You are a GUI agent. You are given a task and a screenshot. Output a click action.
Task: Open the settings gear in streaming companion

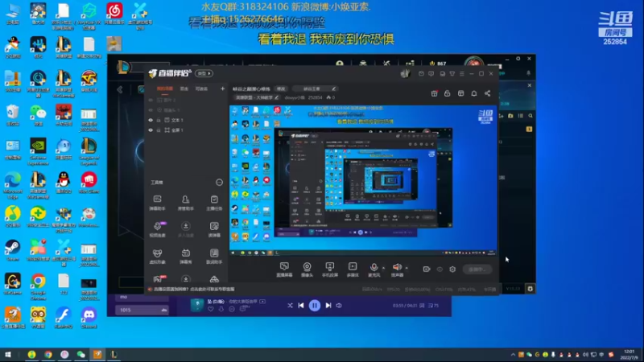point(452,269)
